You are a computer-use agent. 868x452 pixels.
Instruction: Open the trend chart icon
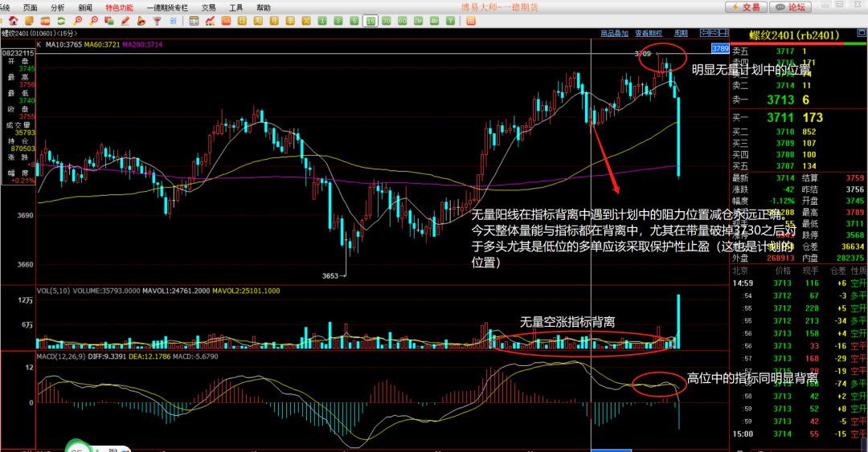(x=210, y=21)
